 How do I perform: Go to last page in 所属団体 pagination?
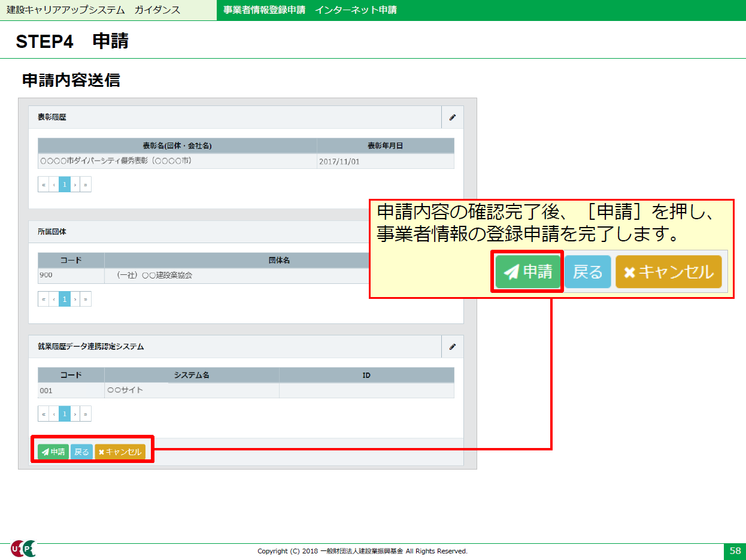pyautogui.click(x=86, y=299)
